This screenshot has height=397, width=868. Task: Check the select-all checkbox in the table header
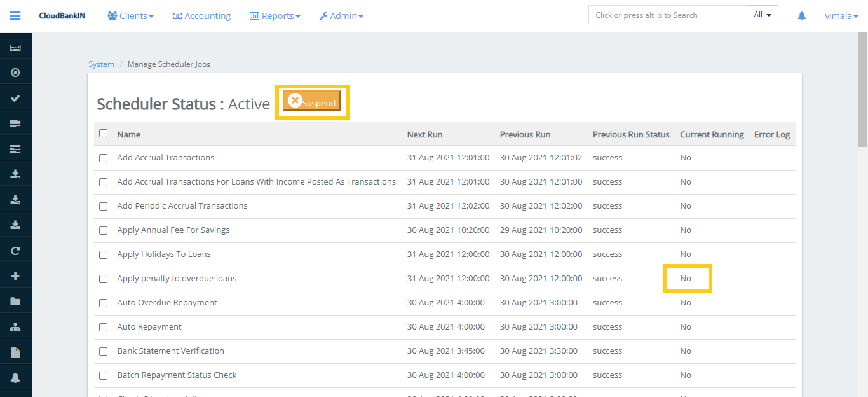pos(103,134)
